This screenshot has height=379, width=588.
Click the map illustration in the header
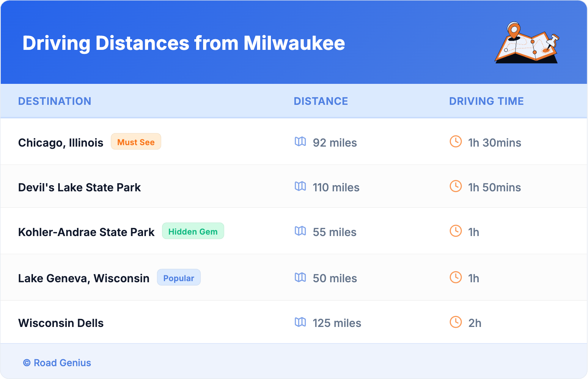(x=527, y=43)
